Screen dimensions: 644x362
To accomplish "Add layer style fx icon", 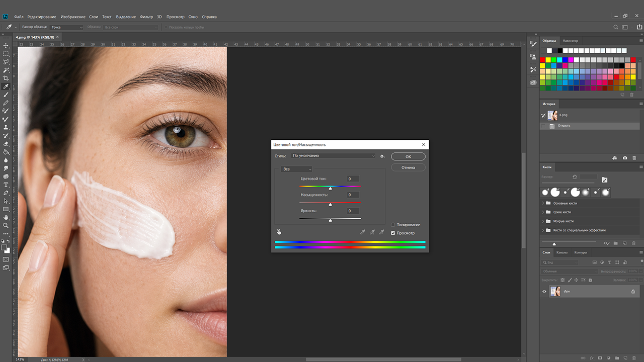I will [592, 358].
